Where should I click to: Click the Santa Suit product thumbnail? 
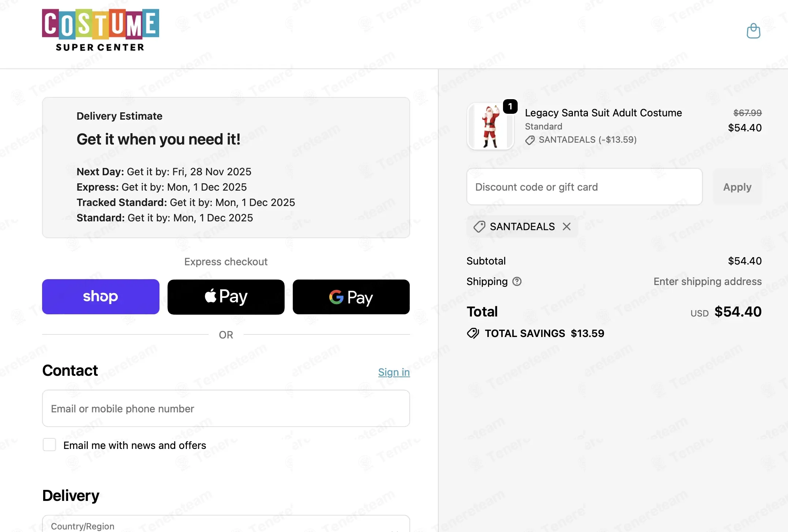(490, 127)
